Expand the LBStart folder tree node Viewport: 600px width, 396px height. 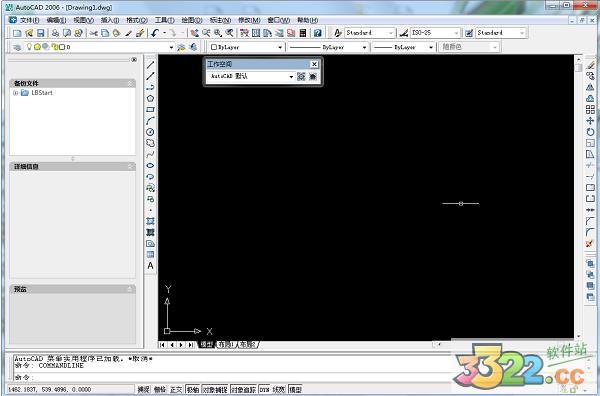click(16, 93)
